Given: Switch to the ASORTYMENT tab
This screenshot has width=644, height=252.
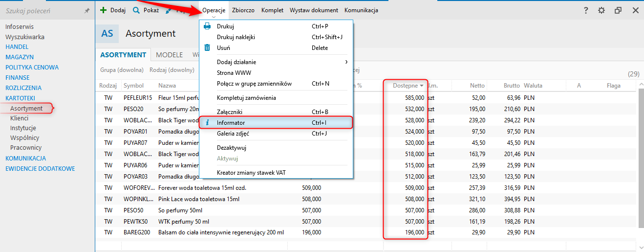Looking at the screenshot, I should click(123, 55).
